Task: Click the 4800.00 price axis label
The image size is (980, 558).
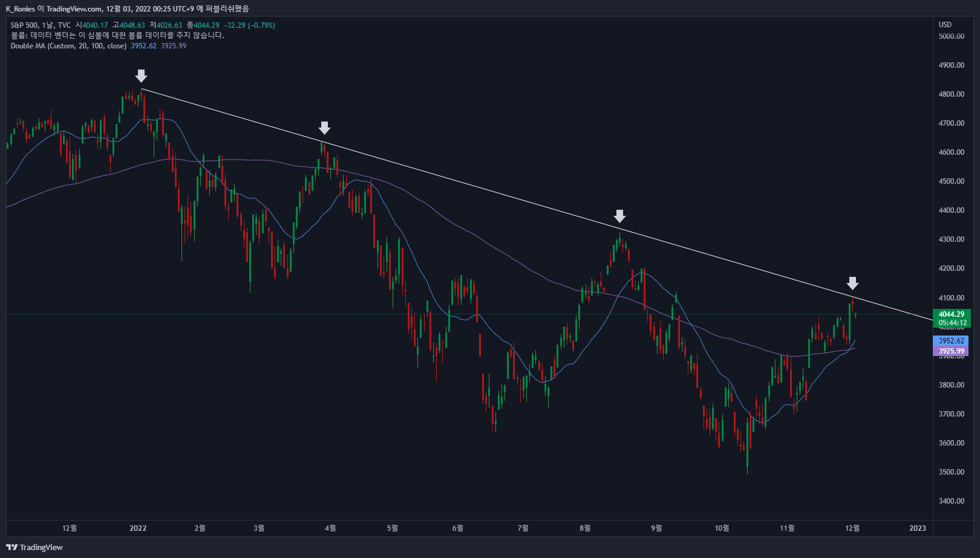Action: 952,94
